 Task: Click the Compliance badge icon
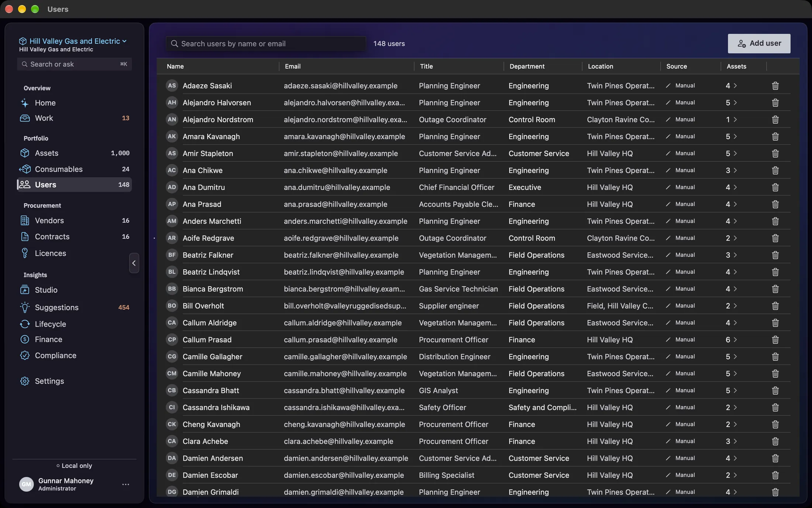pyautogui.click(x=25, y=355)
